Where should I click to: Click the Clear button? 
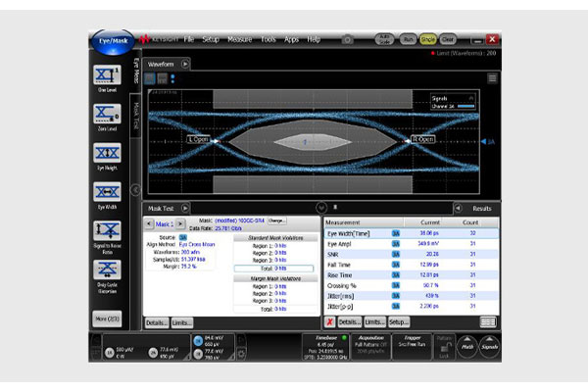coord(448,39)
